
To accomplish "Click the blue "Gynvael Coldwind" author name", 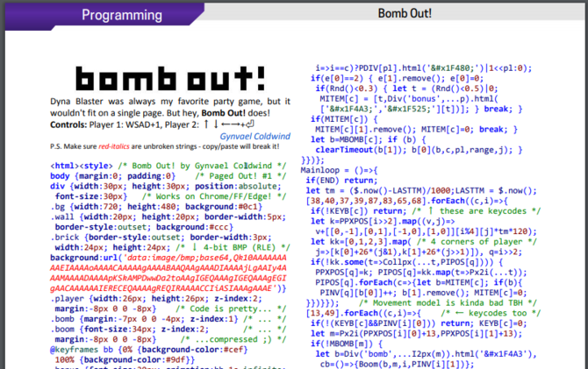I will coord(255,137).
